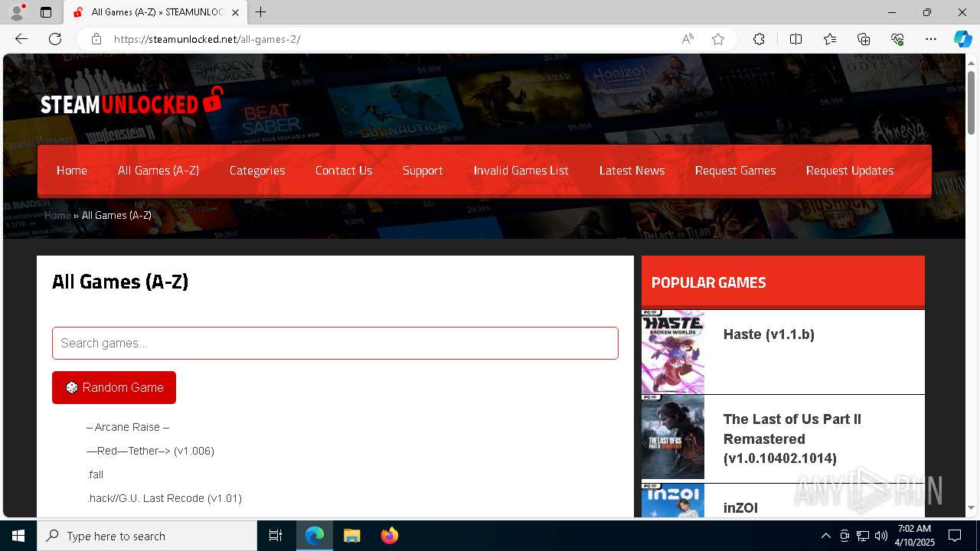The height and width of the screenshot is (551, 980).
Task: Open Favorites list icon
Action: pyautogui.click(x=830, y=39)
